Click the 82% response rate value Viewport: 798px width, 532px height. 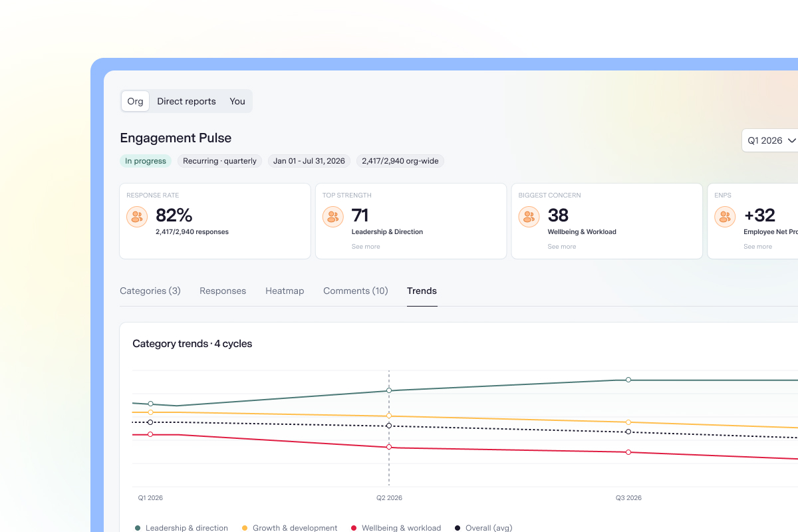(174, 215)
